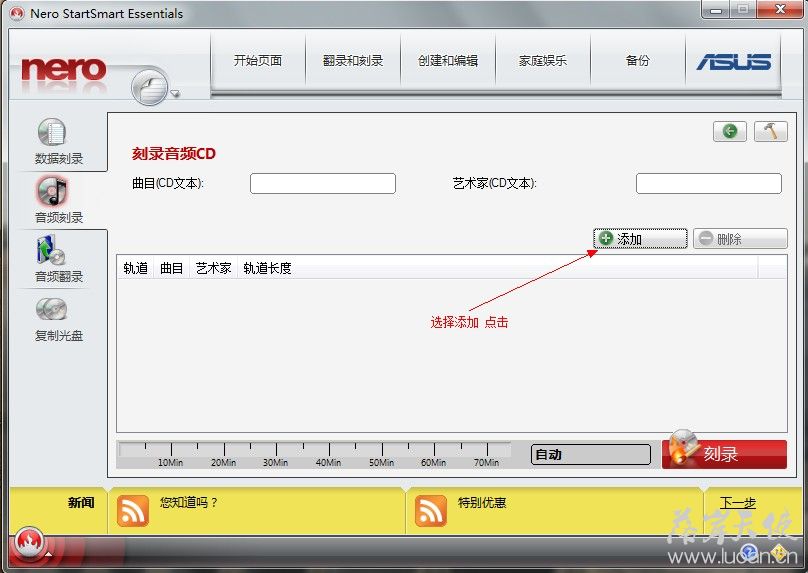Expand the small arrow beside launcher icon

click(x=175, y=94)
